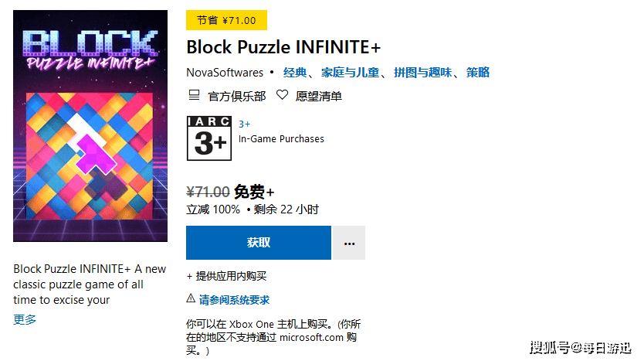Add game via 愿望清单 label
The width and height of the screenshot is (644, 361).
[319, 96]
